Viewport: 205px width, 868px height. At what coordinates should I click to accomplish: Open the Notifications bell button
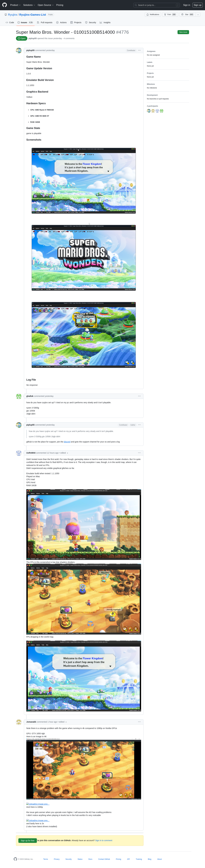pos(153,15)
